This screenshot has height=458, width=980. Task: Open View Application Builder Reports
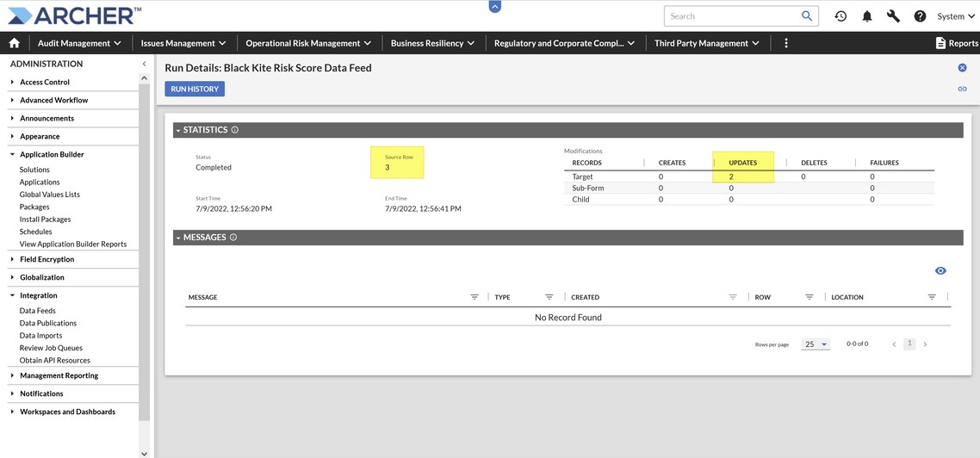(73, 244)
